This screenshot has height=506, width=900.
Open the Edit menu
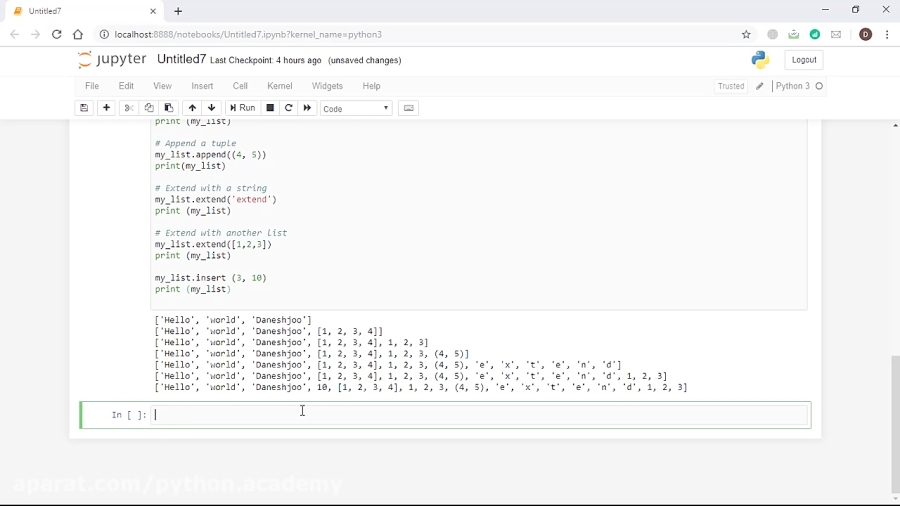(126, 86)
